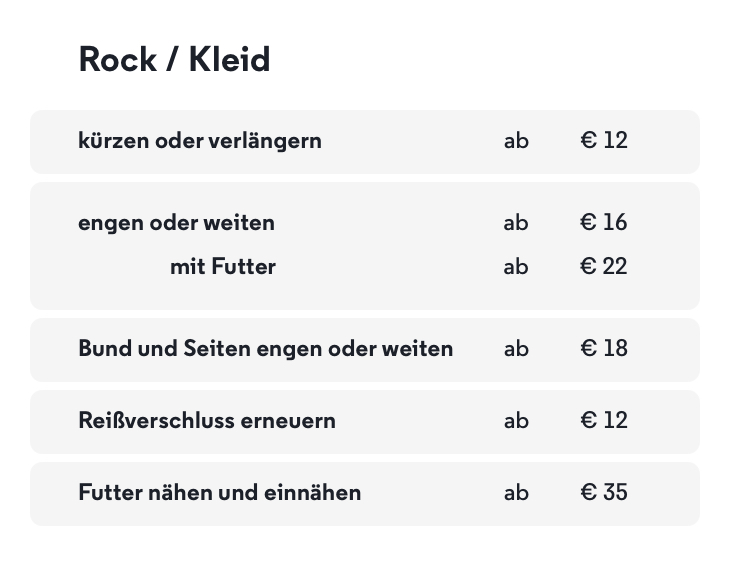
Task: Click 'ab' in the kürzen oder verlängern row
Action: (516, 141)
